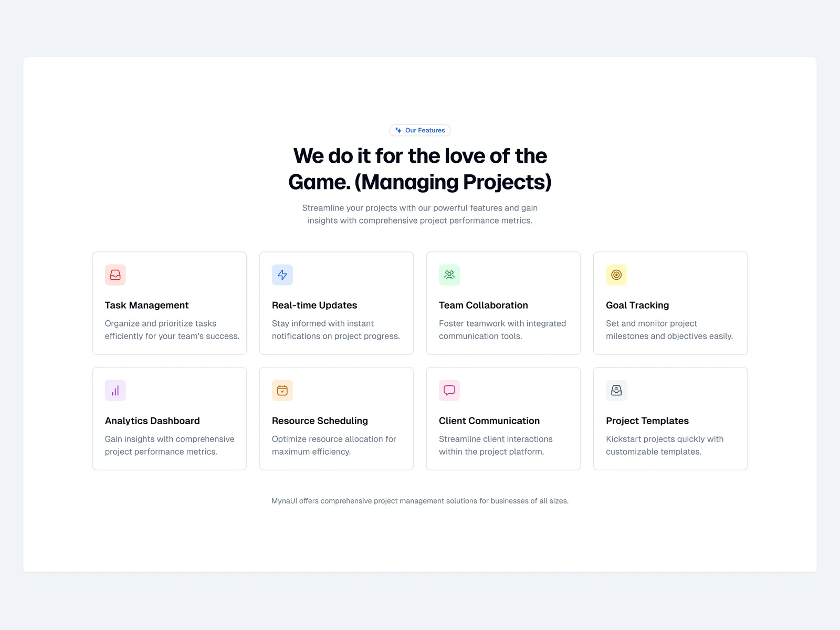Open the Client Communication card title

coord(489,421)
